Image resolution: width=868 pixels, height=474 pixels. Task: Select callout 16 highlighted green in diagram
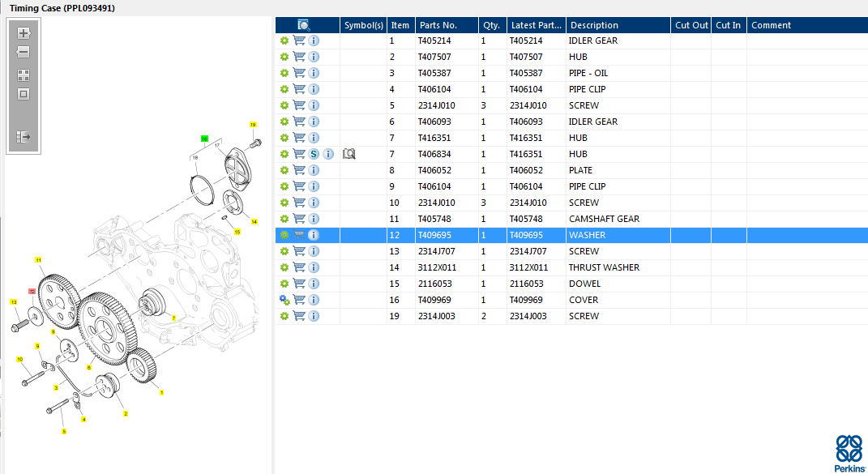[x=204, y=139]
